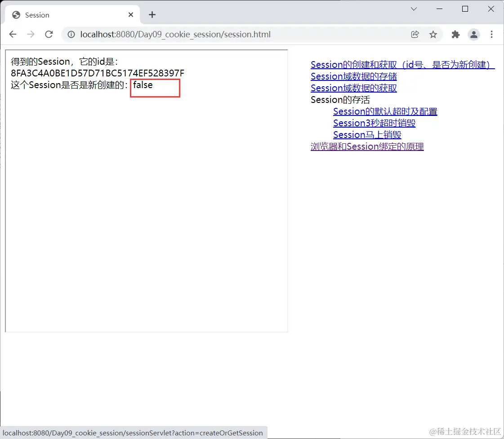This screenshot has width=504, height=439.
Task: Reload the current page
Action: pyautogui.click(x=49, y=34)
